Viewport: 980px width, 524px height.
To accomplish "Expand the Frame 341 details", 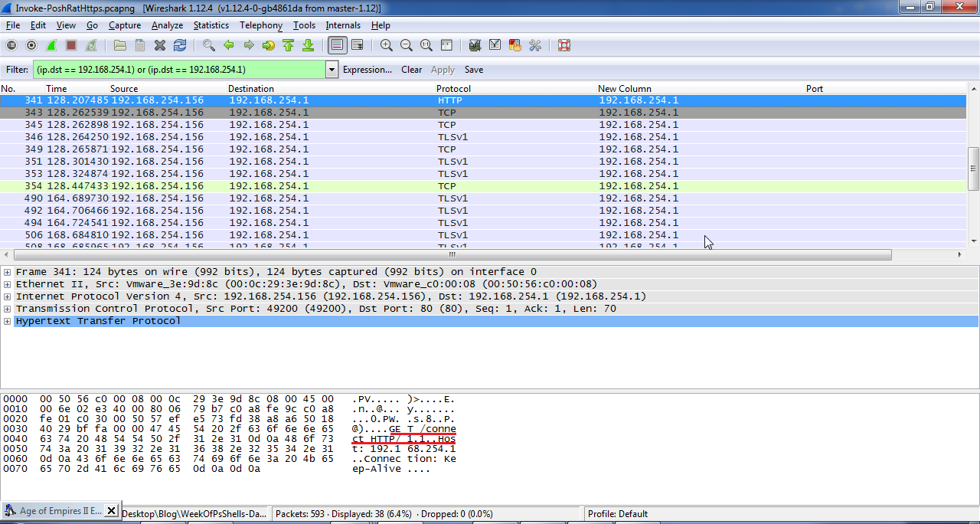I will click(x=8, y=272).
